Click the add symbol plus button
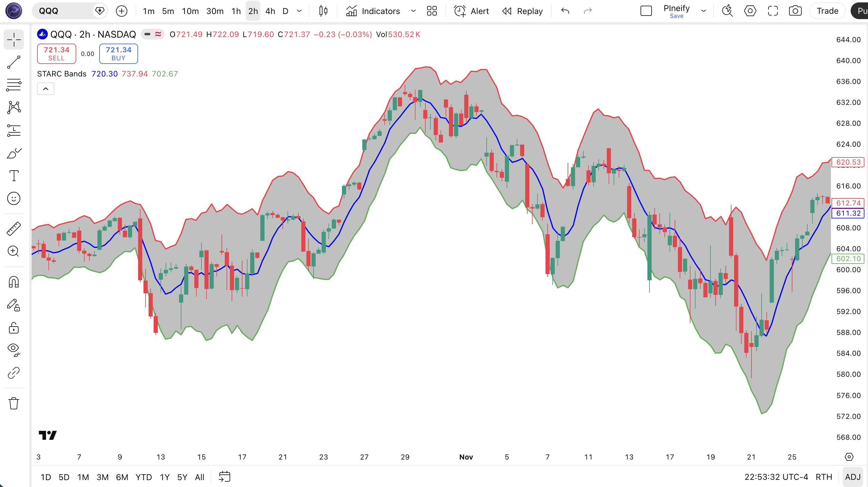Screen dimensions: 868x487 tap(122, 11)
